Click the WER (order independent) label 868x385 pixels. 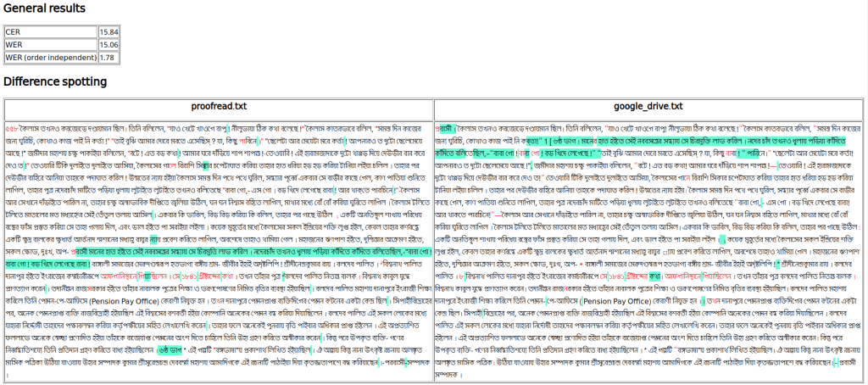tap(50, 58)
